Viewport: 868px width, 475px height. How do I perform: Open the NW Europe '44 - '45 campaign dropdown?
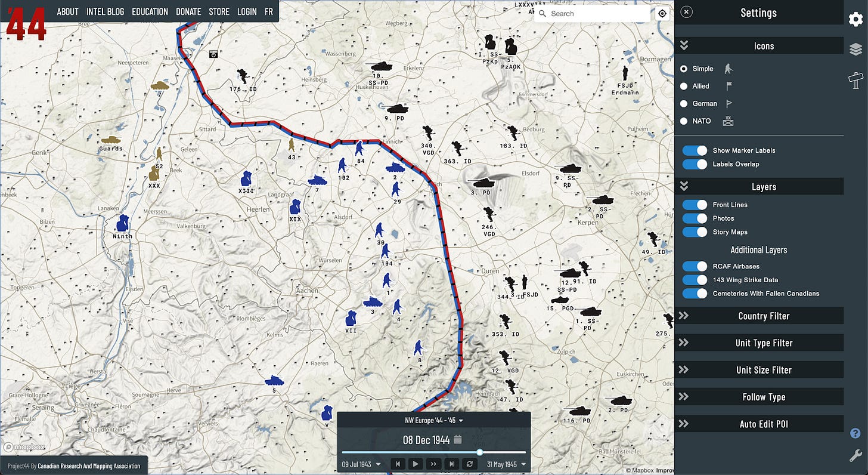click(x=434, y=420)
